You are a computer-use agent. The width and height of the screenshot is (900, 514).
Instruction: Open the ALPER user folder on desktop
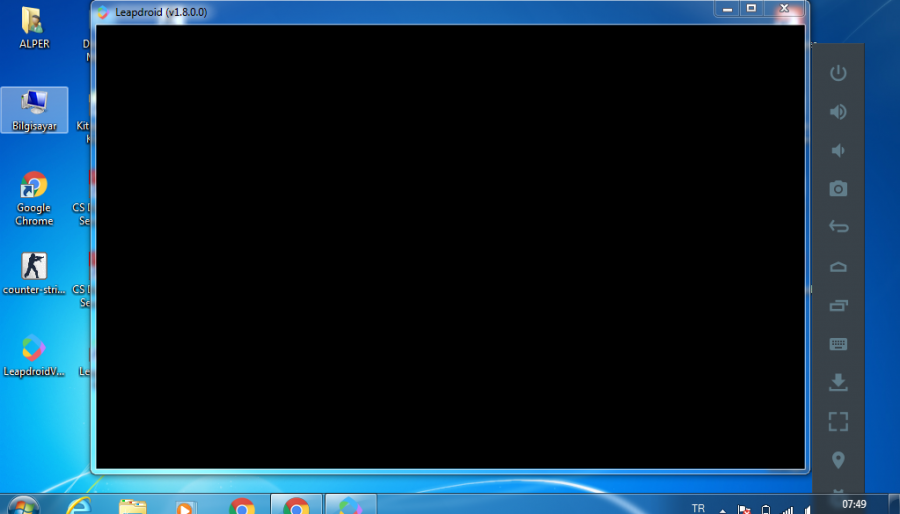point(34,27)
